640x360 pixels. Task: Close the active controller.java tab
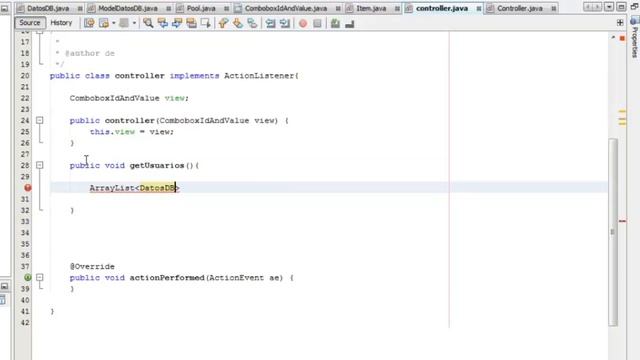478,9
